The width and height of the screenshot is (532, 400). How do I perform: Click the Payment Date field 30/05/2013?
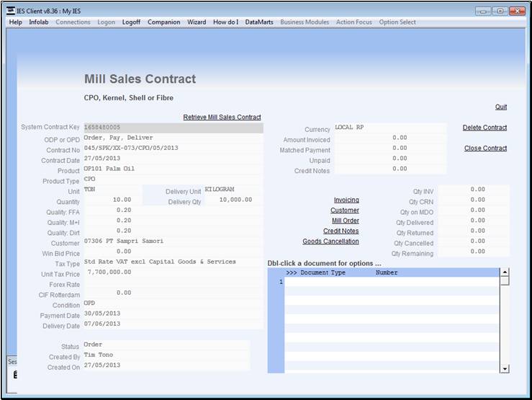(x=173, y=314)
